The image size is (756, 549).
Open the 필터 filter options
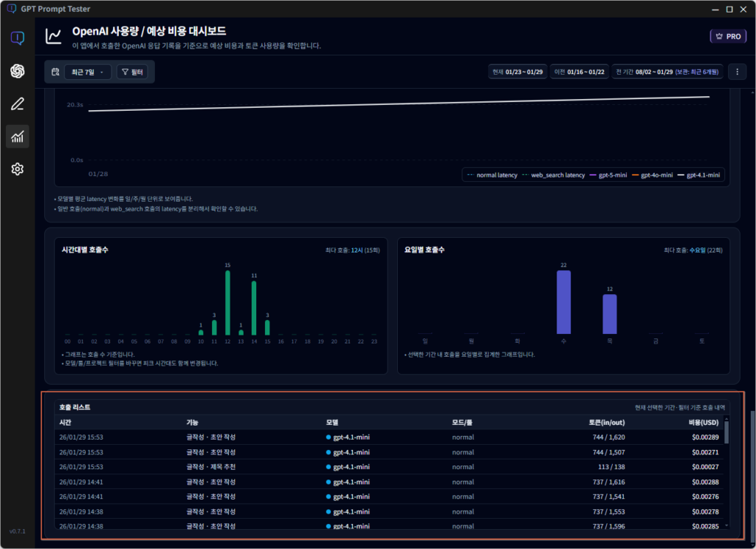click(133, 72)
